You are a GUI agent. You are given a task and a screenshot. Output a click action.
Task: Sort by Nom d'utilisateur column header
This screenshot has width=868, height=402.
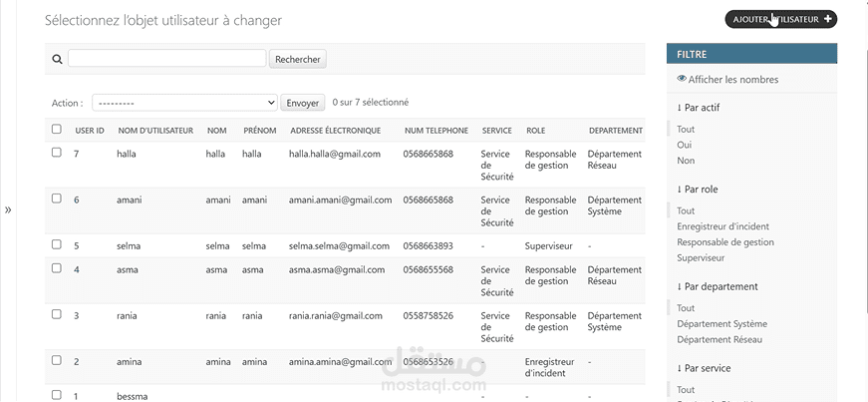[x=155, y=131]
